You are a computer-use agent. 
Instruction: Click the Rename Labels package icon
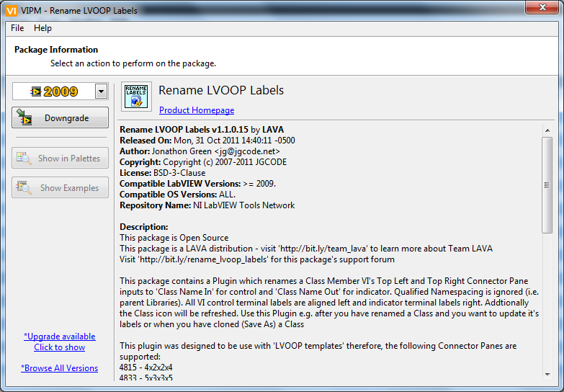(x=136, y=97)
